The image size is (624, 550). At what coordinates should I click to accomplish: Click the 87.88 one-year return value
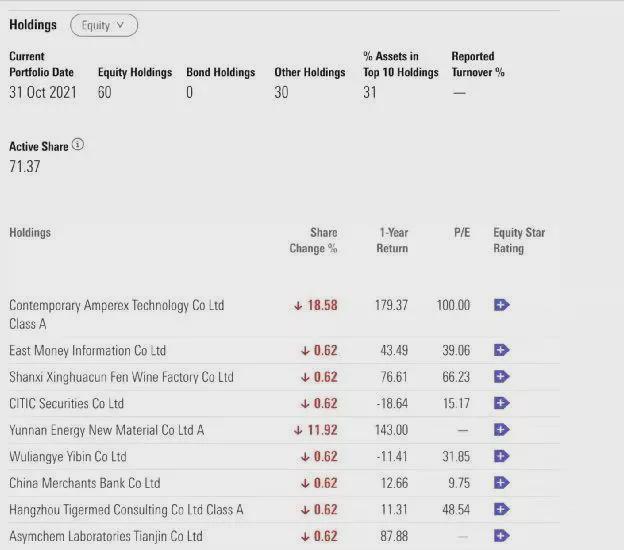coord(394,536)
